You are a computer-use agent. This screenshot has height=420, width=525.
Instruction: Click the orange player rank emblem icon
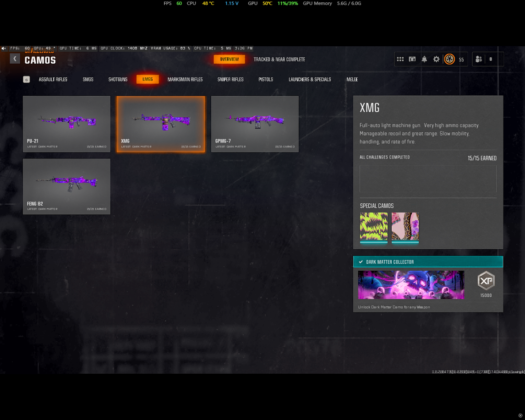click(x=449, y=59)
